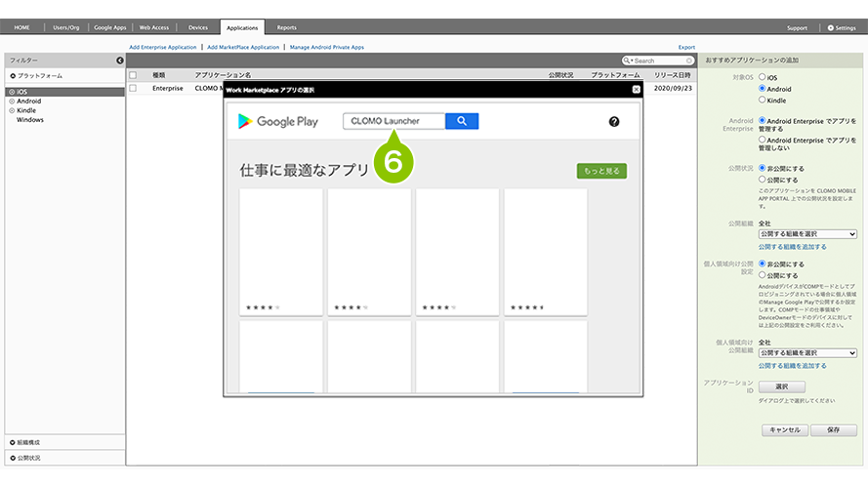Click the 選択 button for アプリケーションID
The width and height of the screenshot is (868, 488).
[x=782, y=386]
